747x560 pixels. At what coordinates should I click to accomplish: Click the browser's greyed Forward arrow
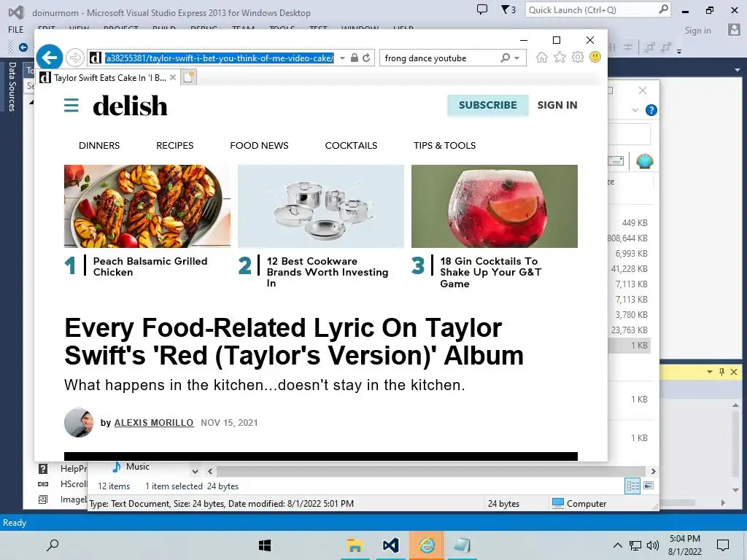(x=75, y=58)
